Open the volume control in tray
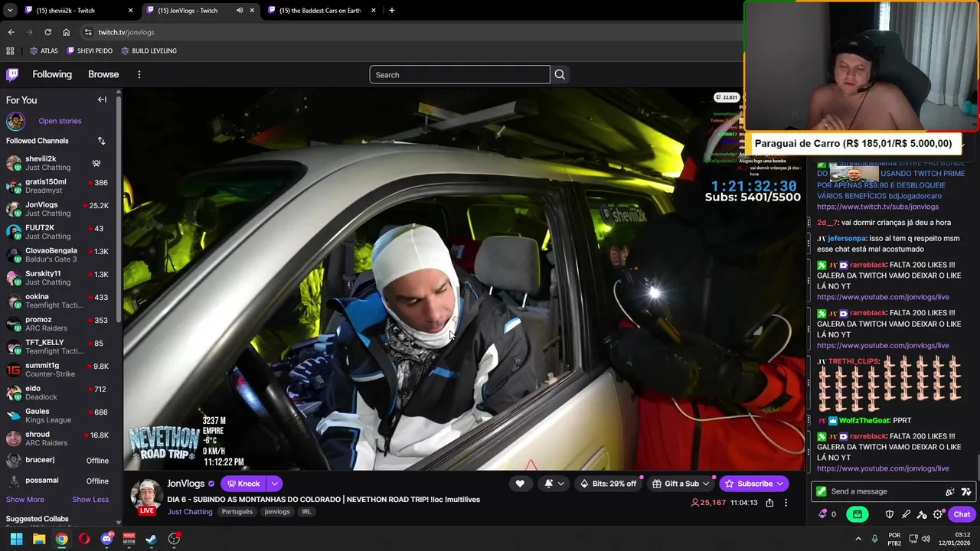Screen dimensions: 980x551 [926, 539]
